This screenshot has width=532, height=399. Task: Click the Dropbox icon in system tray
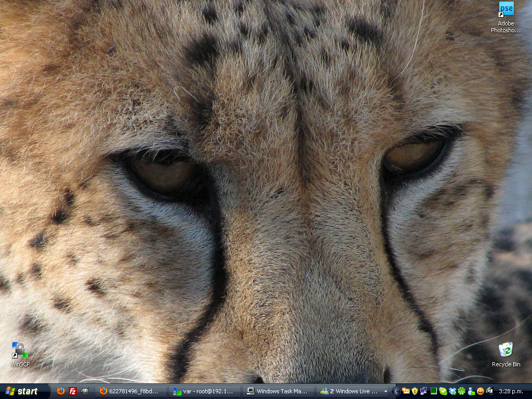pyautogui.click(x=452, y=391)
